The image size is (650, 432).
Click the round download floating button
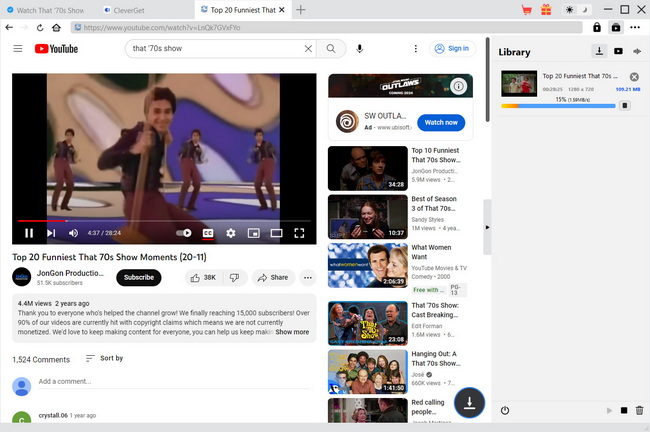[469, 402]
